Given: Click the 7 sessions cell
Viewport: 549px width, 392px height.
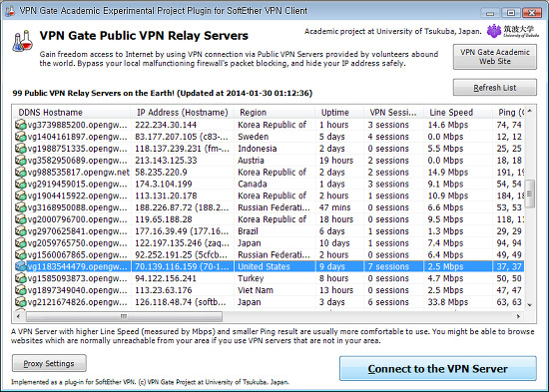Looking at the screenshot, I should point(388,266).
